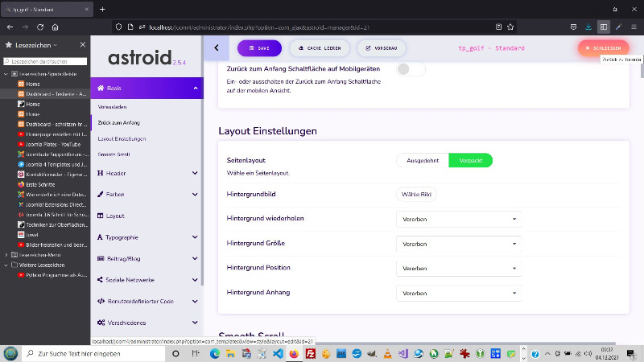Open Hintergrund Größe dropdown
This screenshot has width=644, height=362.
pos(459,244)
